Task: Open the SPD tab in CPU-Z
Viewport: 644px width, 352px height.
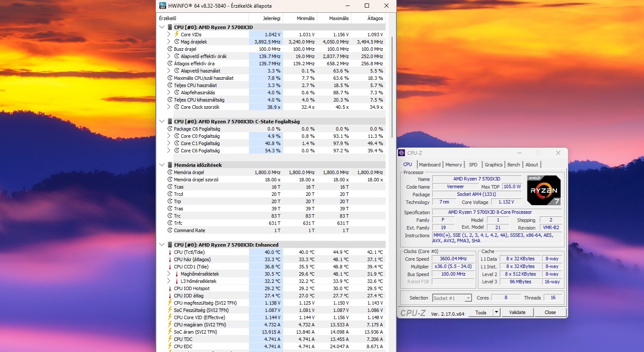Action: (473, 165)
